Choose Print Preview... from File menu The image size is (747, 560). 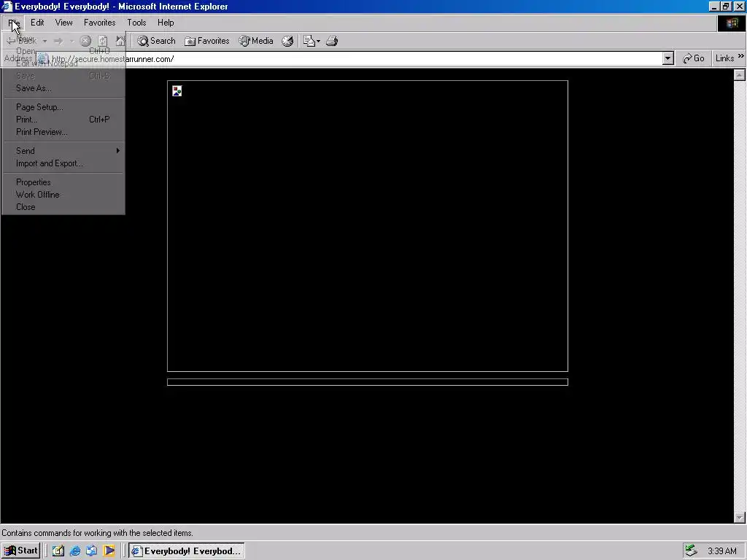point(63,132)
